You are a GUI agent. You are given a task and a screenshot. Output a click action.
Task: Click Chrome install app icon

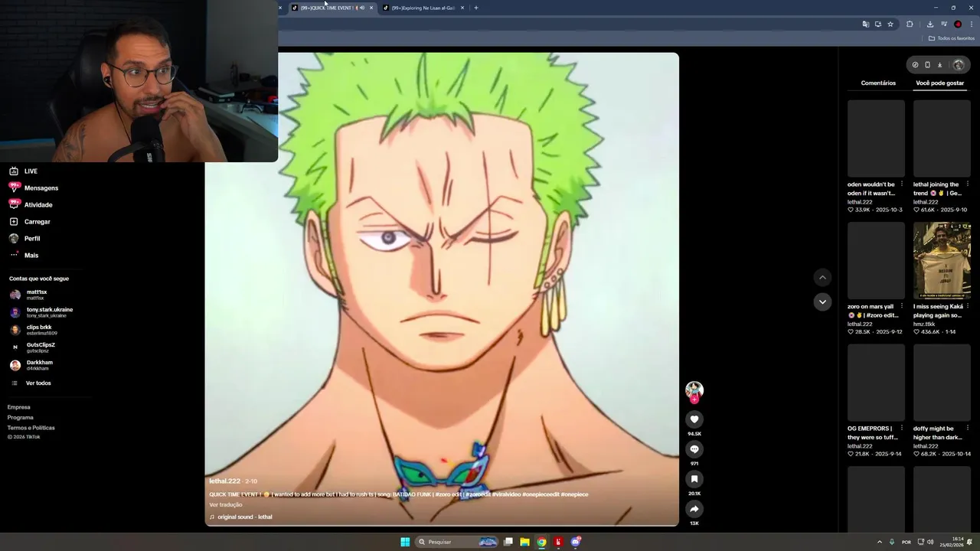click(x=878, y=24)
